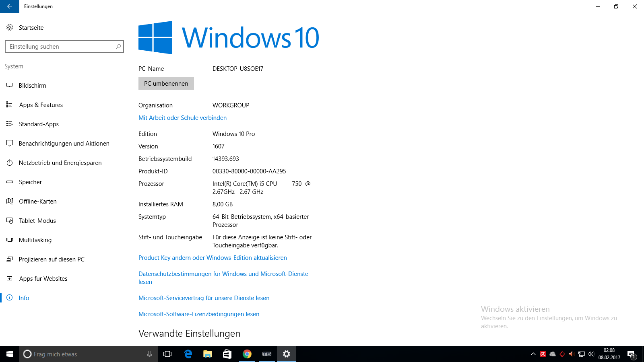Focus the Einstellung suchen search field
This screenshot has height=362, width=644.
click(64, 47)
